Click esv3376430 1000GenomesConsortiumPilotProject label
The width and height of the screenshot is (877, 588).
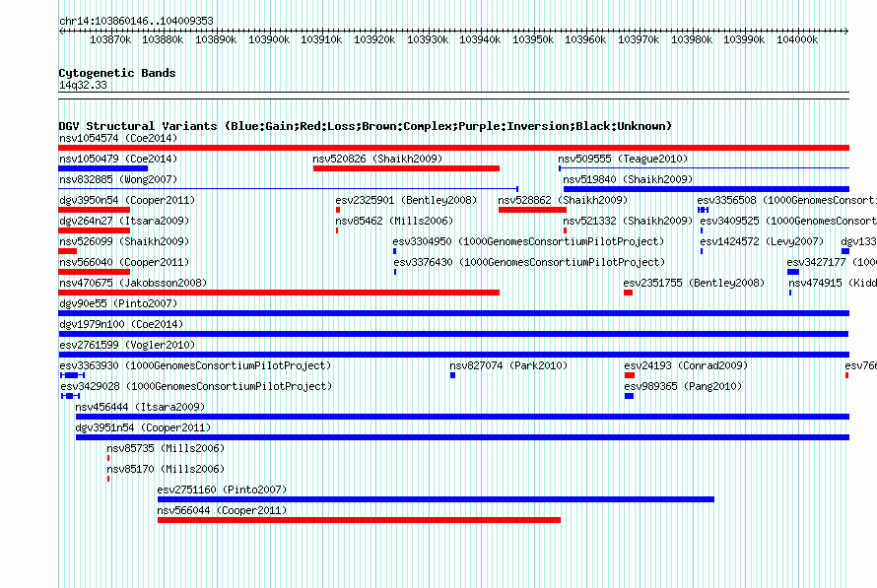529,262
